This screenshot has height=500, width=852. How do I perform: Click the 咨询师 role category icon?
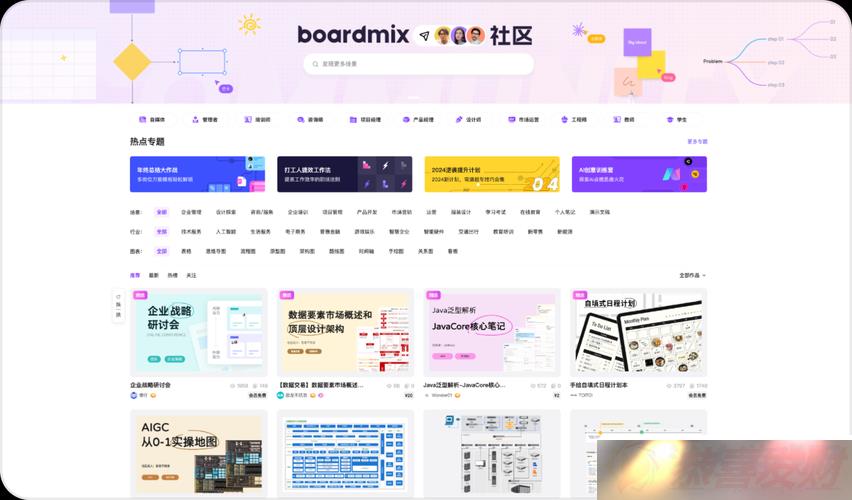(300, 120)
